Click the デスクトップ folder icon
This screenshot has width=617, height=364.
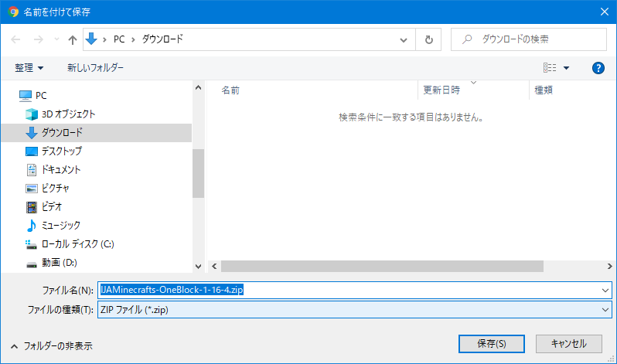click(32, 151)
